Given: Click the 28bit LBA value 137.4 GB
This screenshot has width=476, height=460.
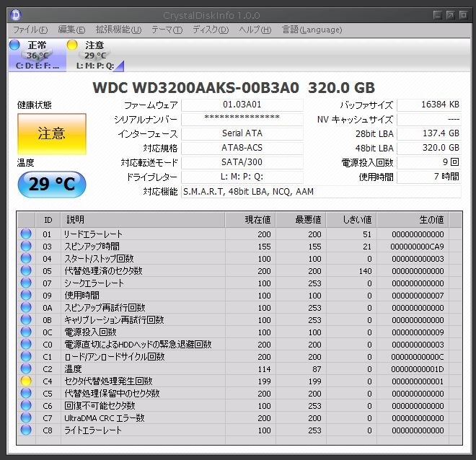Looking at the screenshot, I should [x=429, y=133].
